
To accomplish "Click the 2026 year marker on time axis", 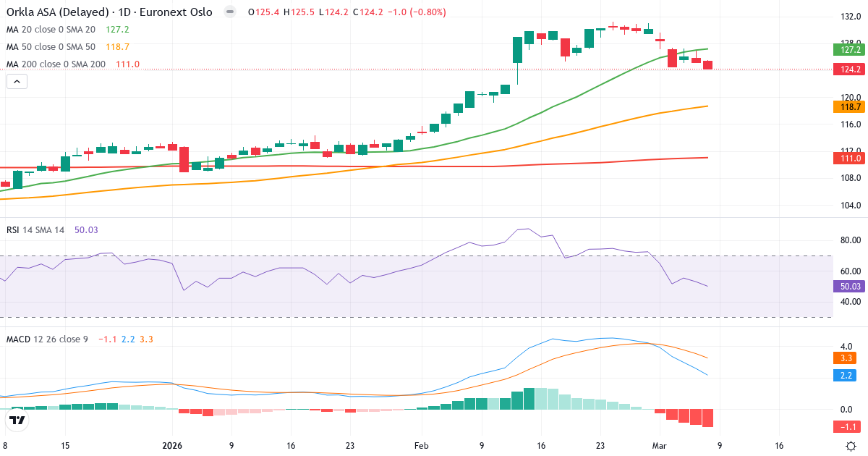I will tap(172, 446).
